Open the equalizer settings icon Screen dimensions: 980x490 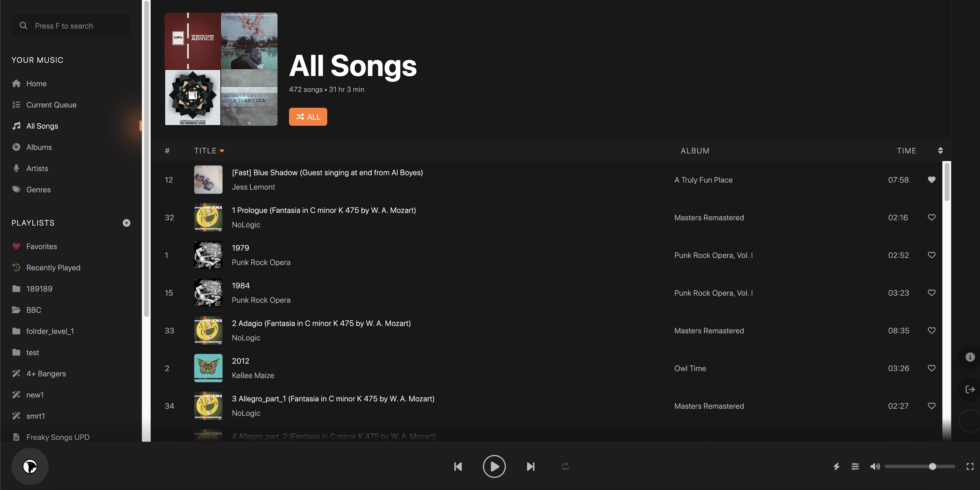855,466
